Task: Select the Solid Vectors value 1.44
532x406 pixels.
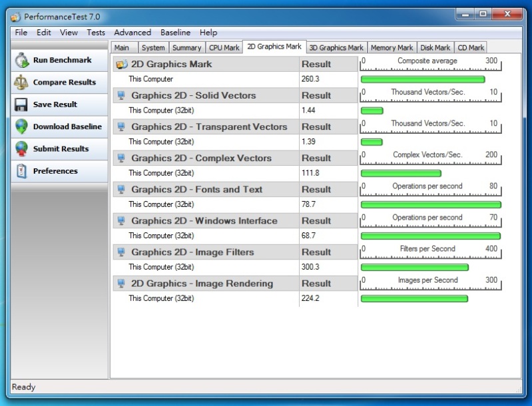Action: [x=308, y=110]
